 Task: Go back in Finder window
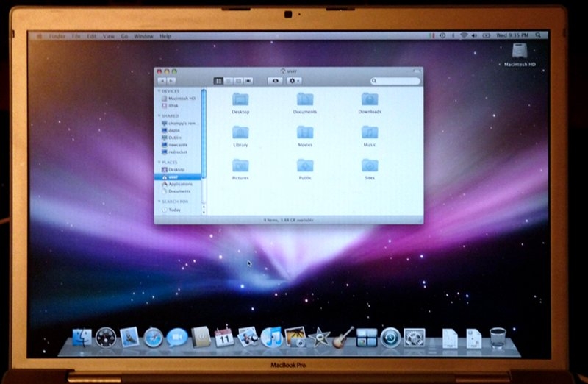[162, 81]
